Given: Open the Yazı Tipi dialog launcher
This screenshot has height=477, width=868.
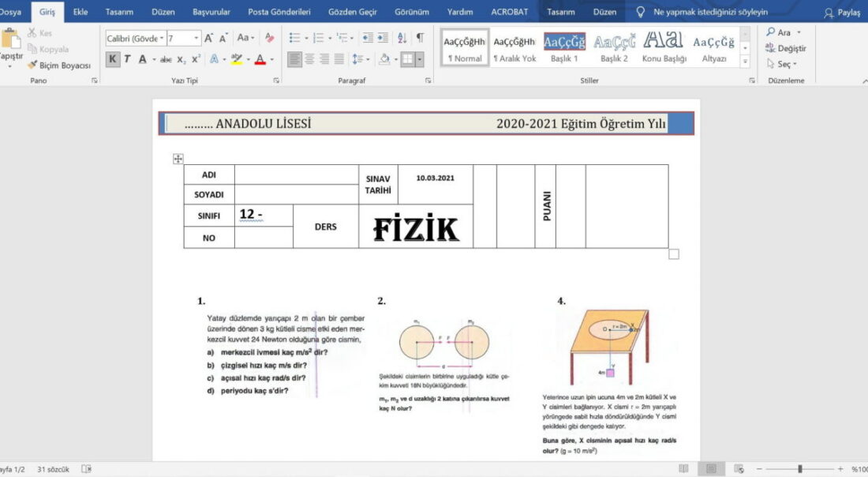Looking at the screenshot, I should (x=275, y=81).
